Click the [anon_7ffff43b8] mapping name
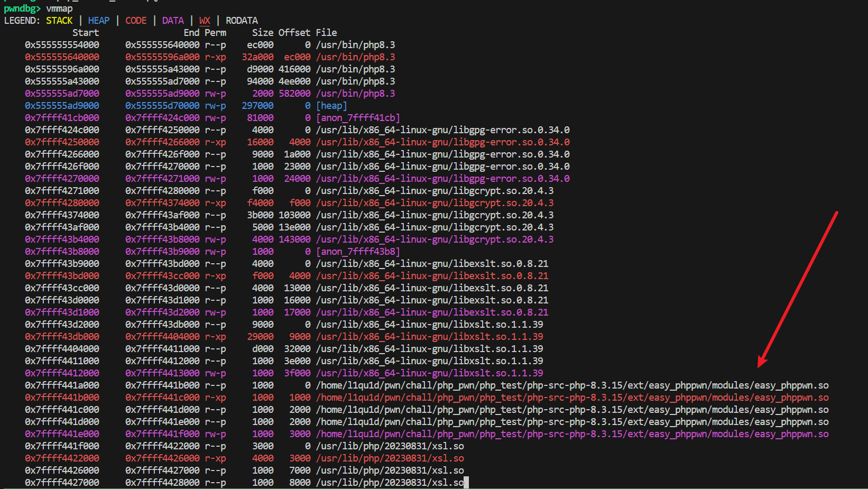 point(358,252)
